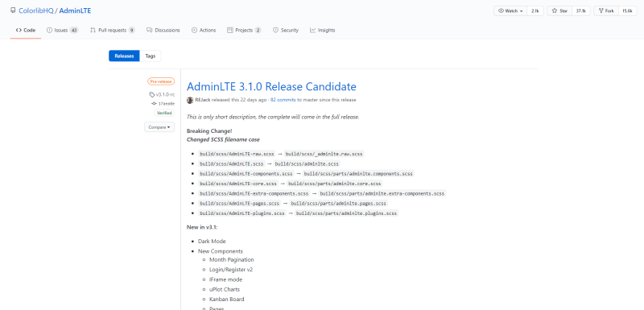
Task: Open the 82 commits link
Action: pyautogui.click(x=283, y=100)
